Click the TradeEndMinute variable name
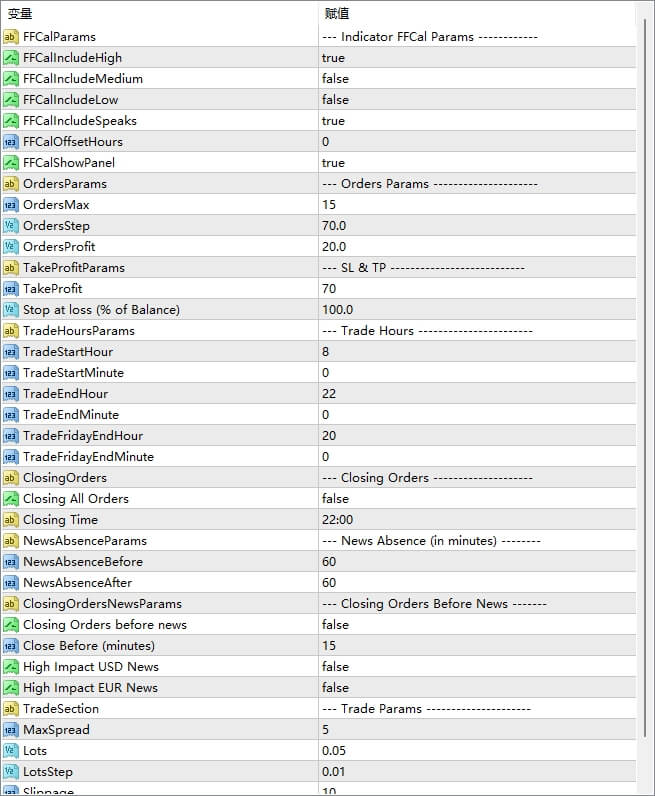655x796 pixels. 71,415
